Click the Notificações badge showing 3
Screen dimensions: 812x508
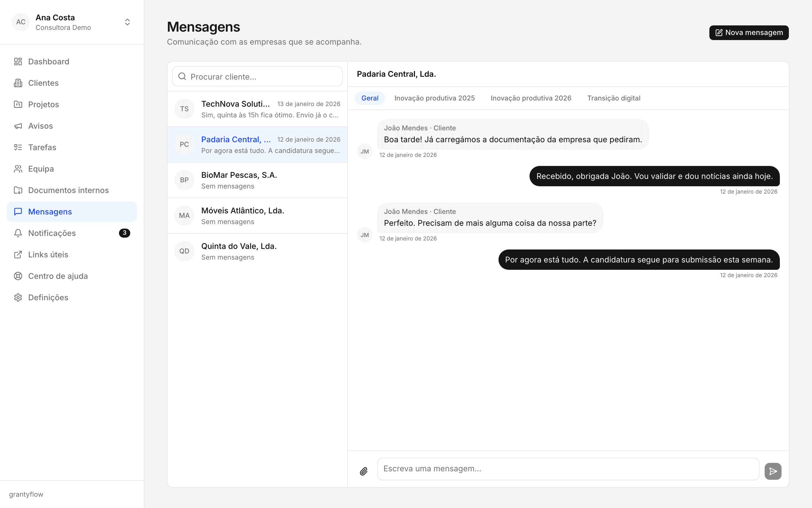pos(125,233)
